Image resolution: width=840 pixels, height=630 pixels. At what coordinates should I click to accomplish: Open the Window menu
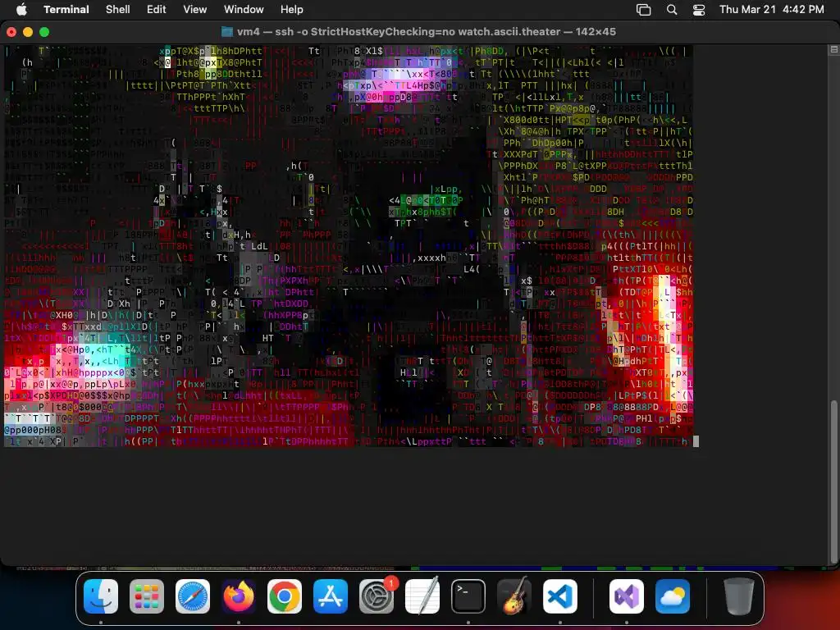pyautogui.click(x=244, y=10)
